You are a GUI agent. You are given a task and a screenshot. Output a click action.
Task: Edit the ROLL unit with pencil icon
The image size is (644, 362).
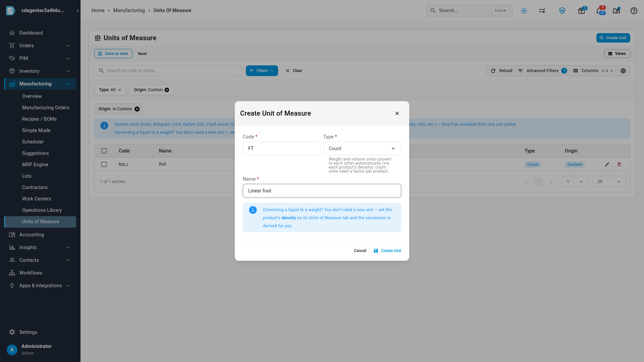tap(607, 165)
